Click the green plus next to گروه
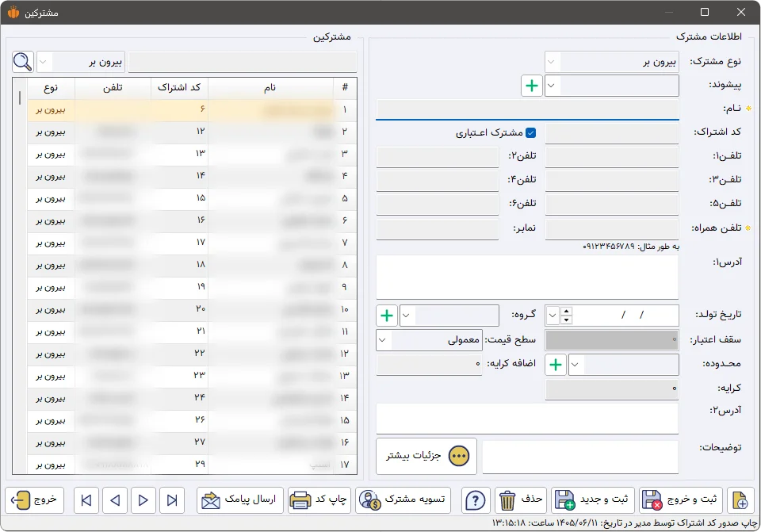761x532 pixels. point(387,316)
